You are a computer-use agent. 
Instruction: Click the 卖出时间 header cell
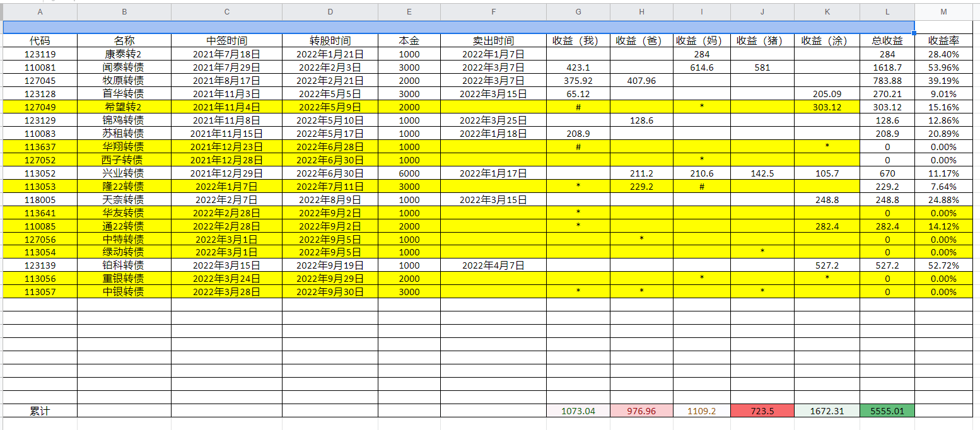pyautogui.click(x=493, y=41)
